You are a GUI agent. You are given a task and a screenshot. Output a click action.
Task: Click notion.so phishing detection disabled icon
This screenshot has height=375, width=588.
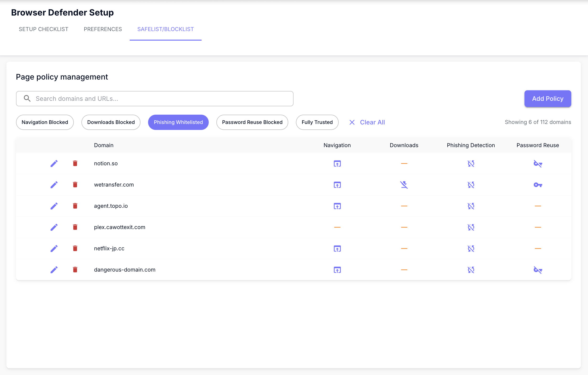[471, 163]
